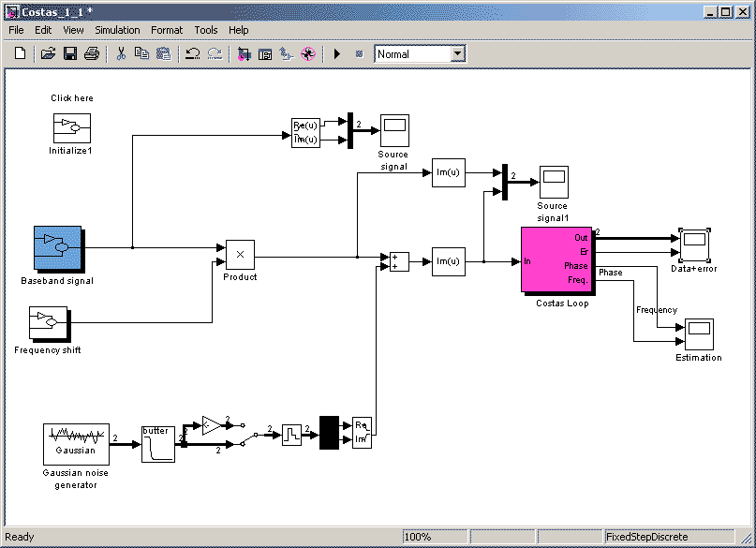Select the triangular Gain block

(211, 425)
